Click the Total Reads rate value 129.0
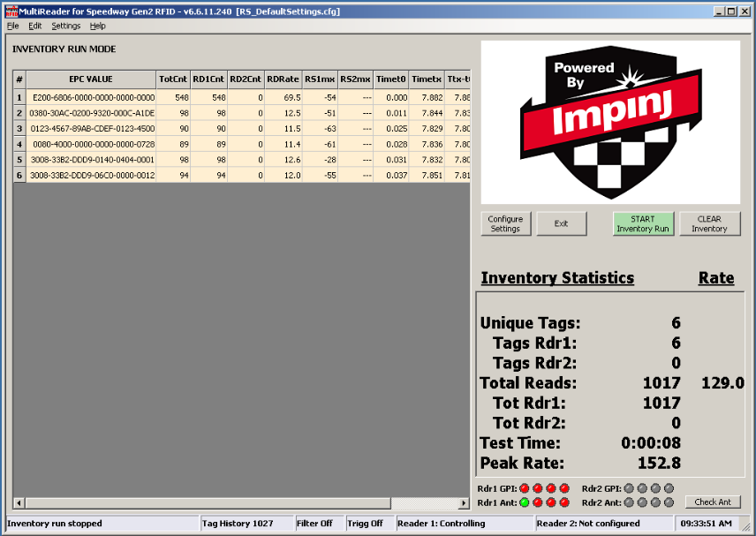This screenshot has width=756, height=536. coord(722,382)
